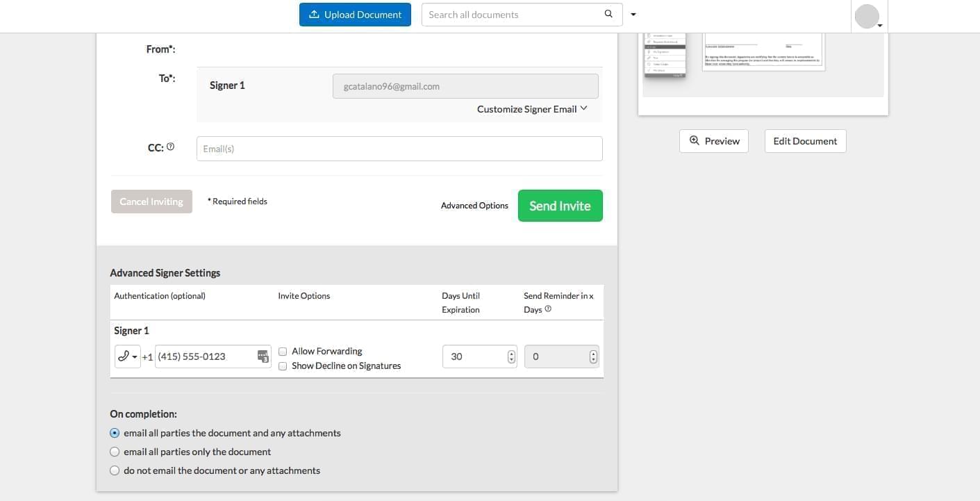Screen dimensions: 980x501
Task: Click the CC Email(s) input field
Action: coord(399,149)
